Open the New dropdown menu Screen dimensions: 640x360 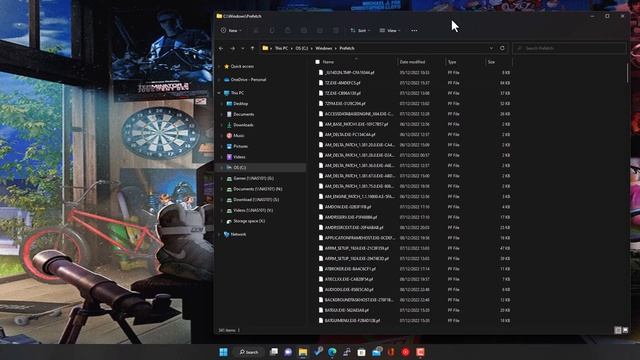231,31
